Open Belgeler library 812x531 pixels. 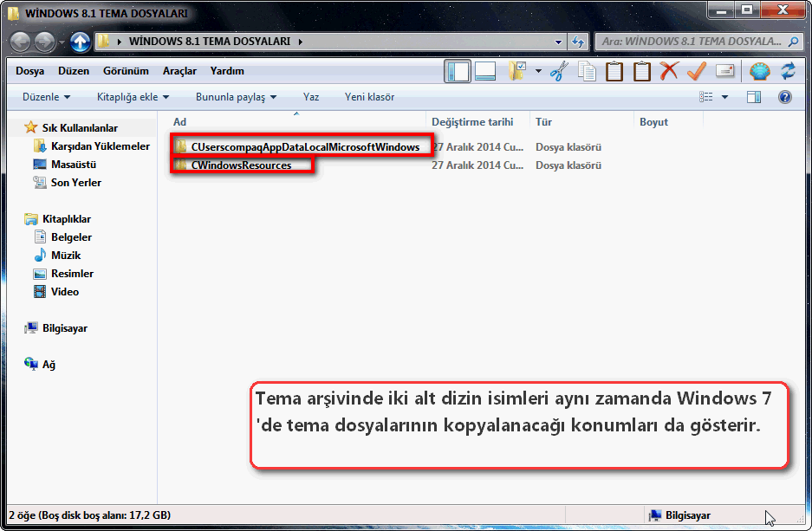tap(71, 237)
